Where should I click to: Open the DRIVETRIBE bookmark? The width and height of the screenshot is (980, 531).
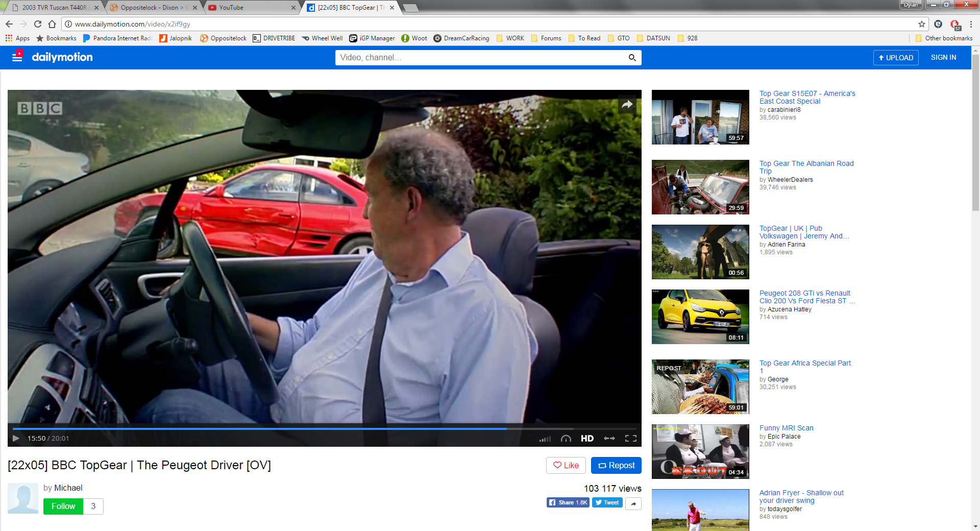click(x=274, y=38)
